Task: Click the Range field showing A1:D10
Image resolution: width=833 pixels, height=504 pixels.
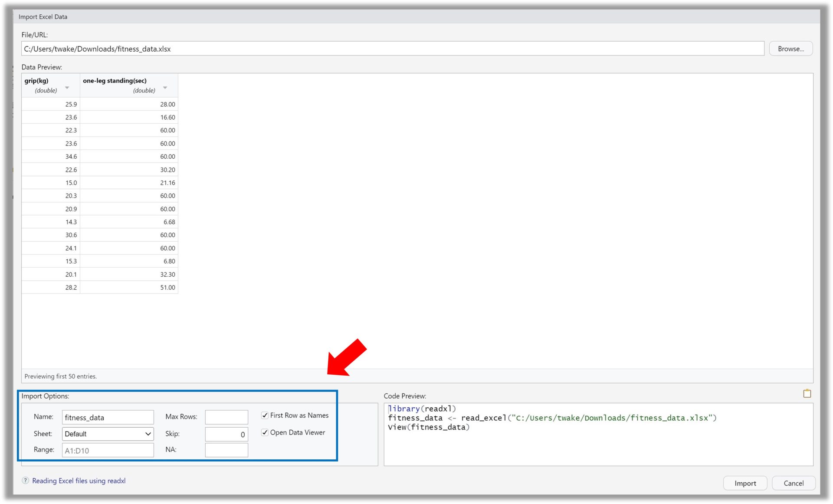Action: (x=108, y=450)
